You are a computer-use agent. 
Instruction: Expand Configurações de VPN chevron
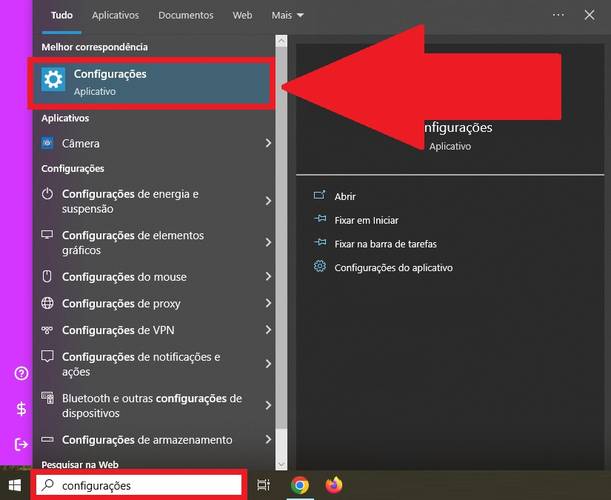pos(268,330)
